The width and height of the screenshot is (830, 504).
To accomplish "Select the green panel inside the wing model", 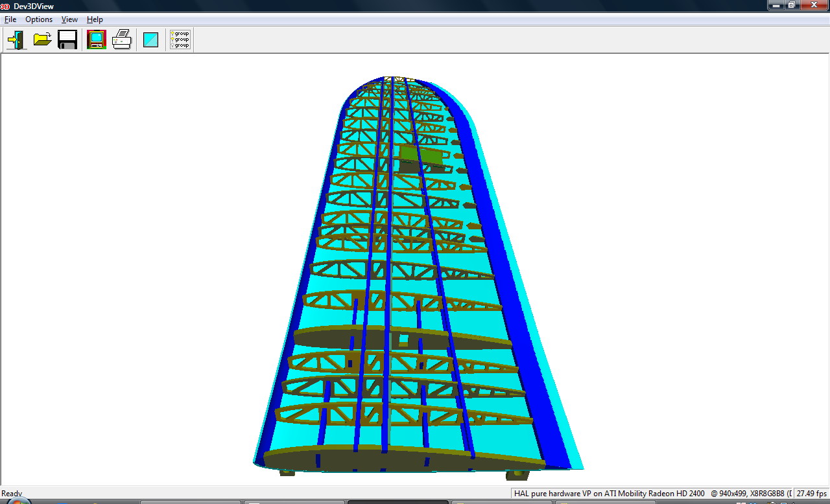I will 421,155.
